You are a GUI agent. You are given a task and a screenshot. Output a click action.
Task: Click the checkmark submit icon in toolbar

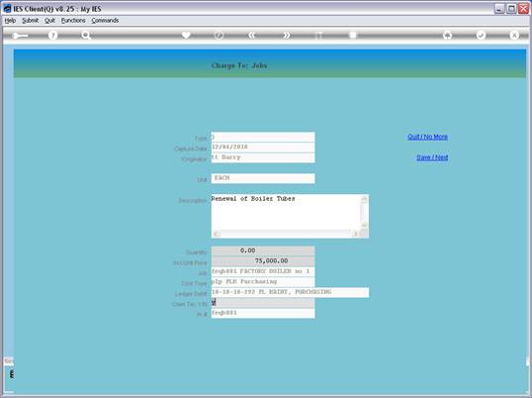point(481,35)
